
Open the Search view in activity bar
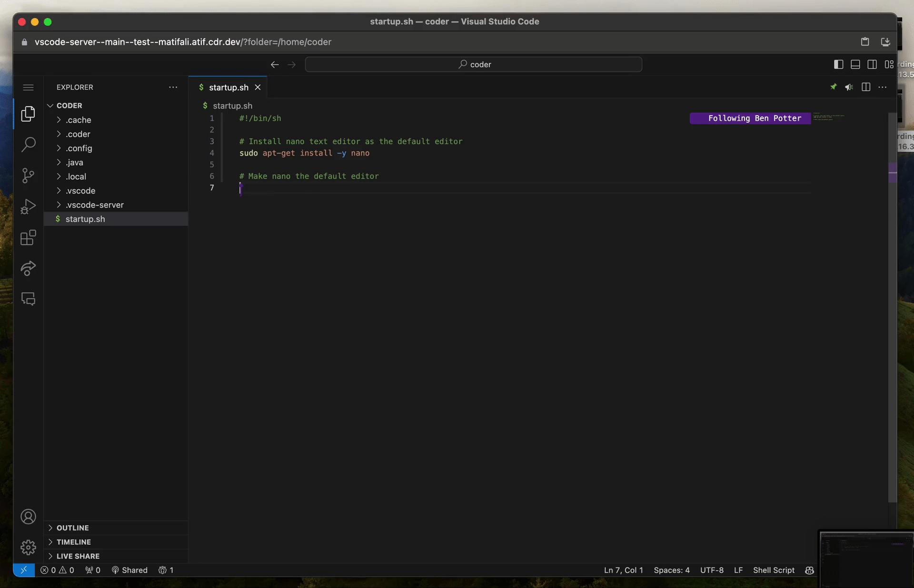click(28, 144)
